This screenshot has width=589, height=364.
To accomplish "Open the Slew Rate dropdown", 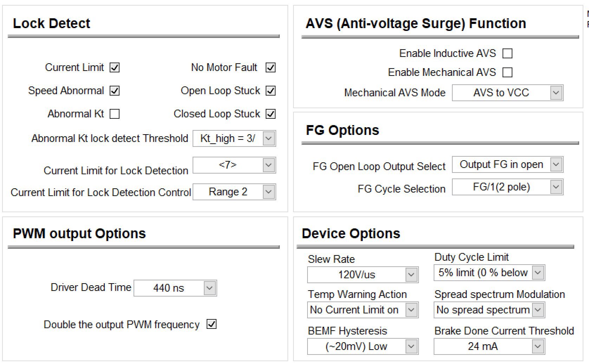I will click(x=363, y=275).
